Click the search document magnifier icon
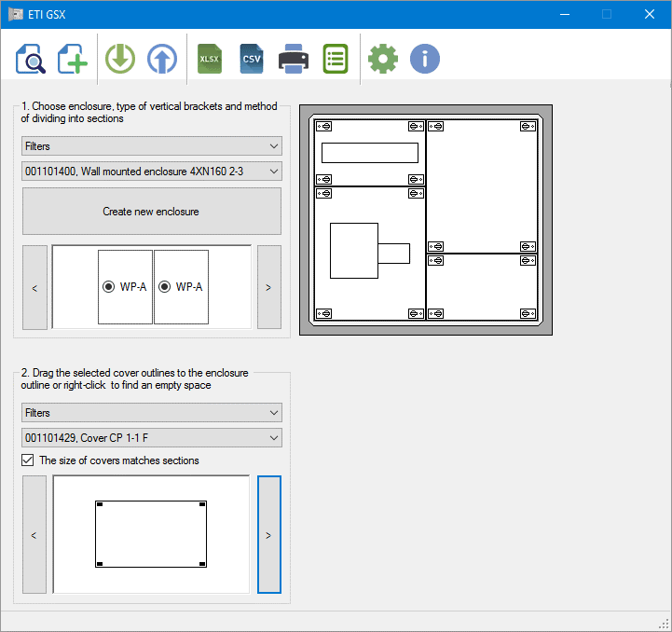Viewport: 672px width, 632px height. coord(31,59)
